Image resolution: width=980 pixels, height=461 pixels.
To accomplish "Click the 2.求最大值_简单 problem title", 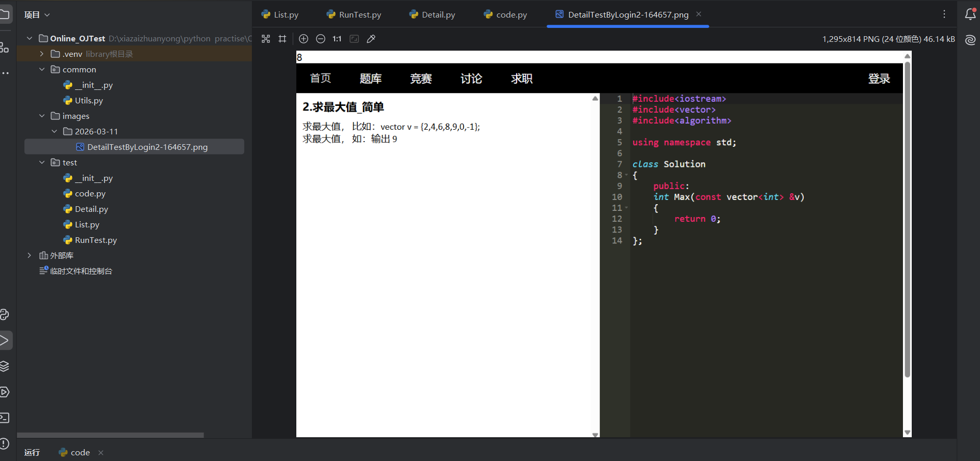I will click(343, 107).
